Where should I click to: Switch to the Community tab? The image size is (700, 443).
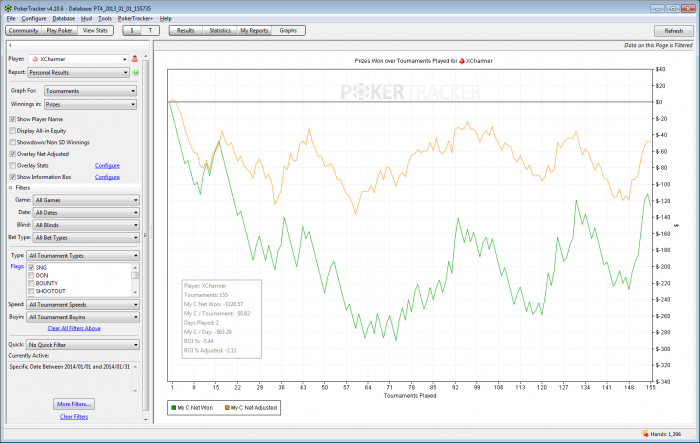tap(23, 30)
